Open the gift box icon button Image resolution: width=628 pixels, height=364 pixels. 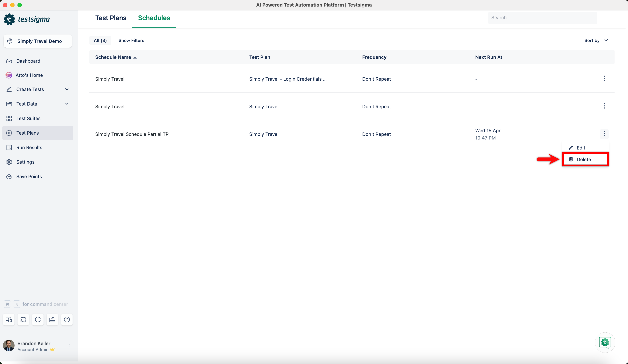pyautogui.click(x=52, y=319)
